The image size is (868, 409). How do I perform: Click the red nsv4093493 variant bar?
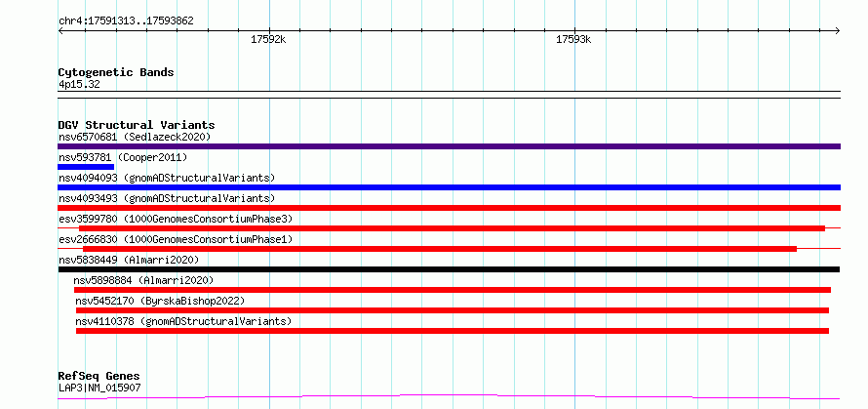[449, 208]
